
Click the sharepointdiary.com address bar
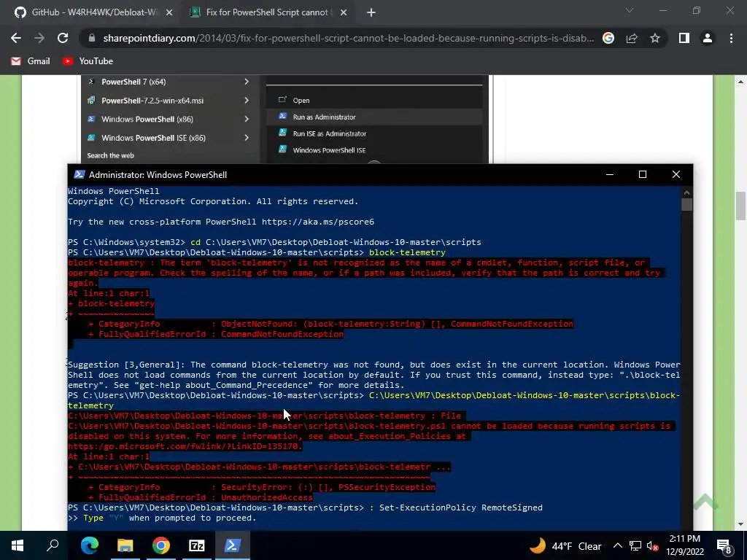click(x=348, y=38)
